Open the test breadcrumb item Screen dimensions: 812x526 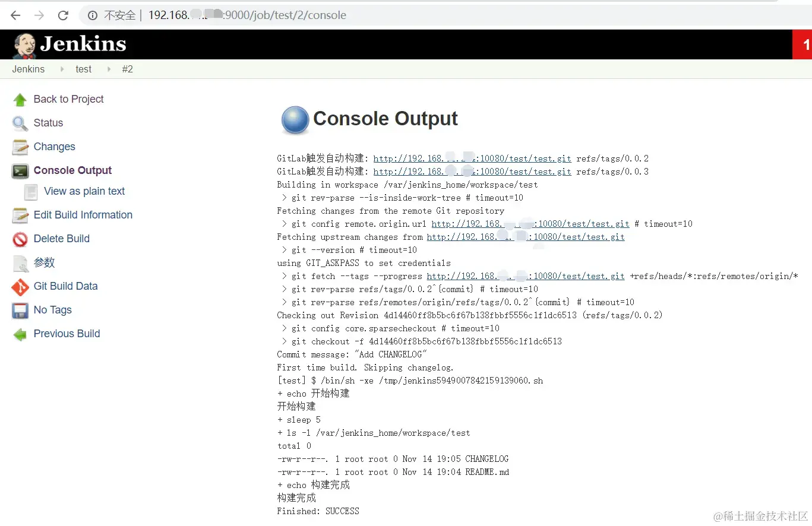point(83,69)
